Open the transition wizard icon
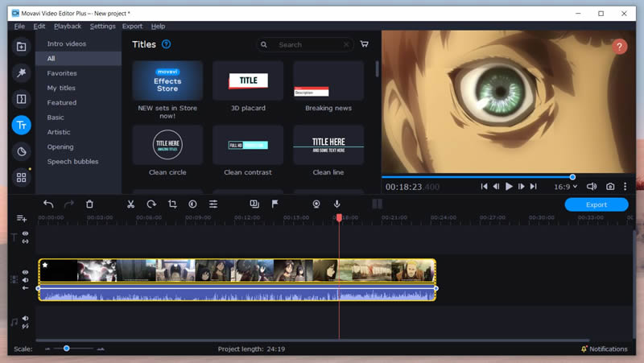Screen dimensions: 644x363 pyautogui.click(x=254, y=204)
